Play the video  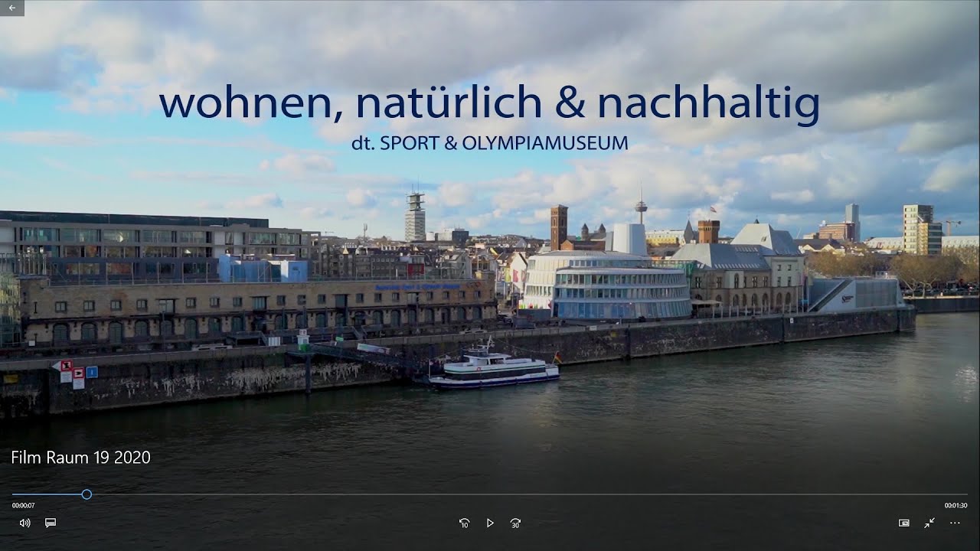click(x=490, y=523)
